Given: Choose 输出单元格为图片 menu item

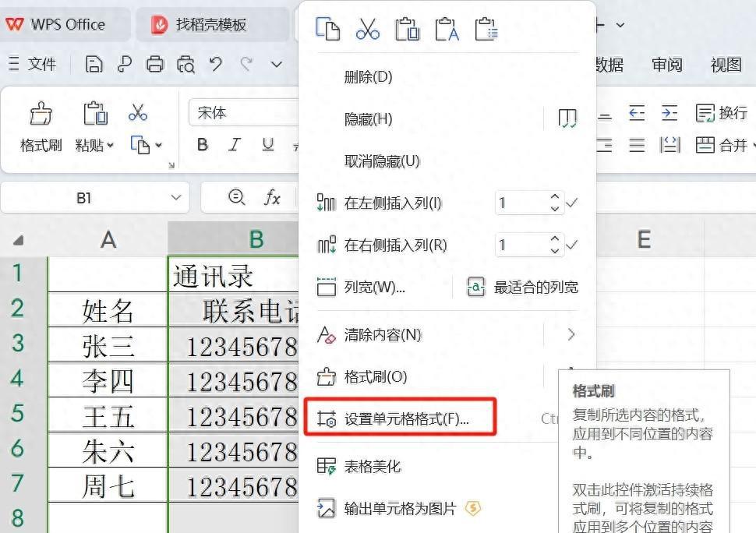Looking at the screenshot, I should coord(387,508).
